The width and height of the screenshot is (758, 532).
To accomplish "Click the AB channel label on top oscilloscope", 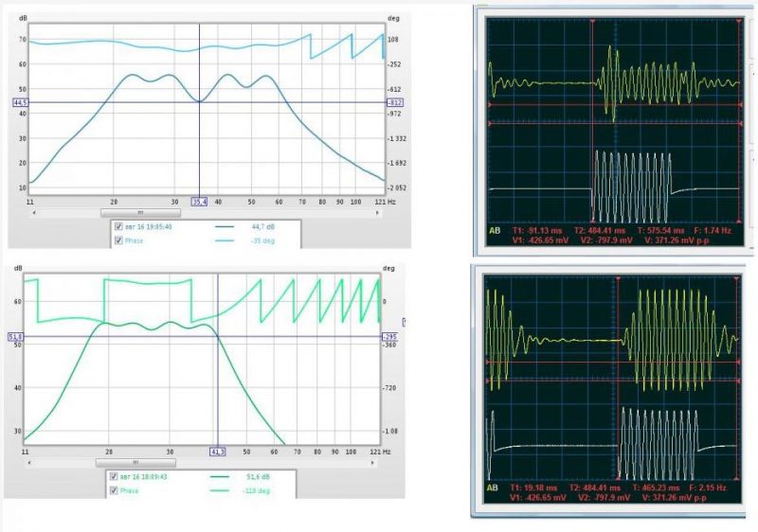I will [x=495, y=231].
